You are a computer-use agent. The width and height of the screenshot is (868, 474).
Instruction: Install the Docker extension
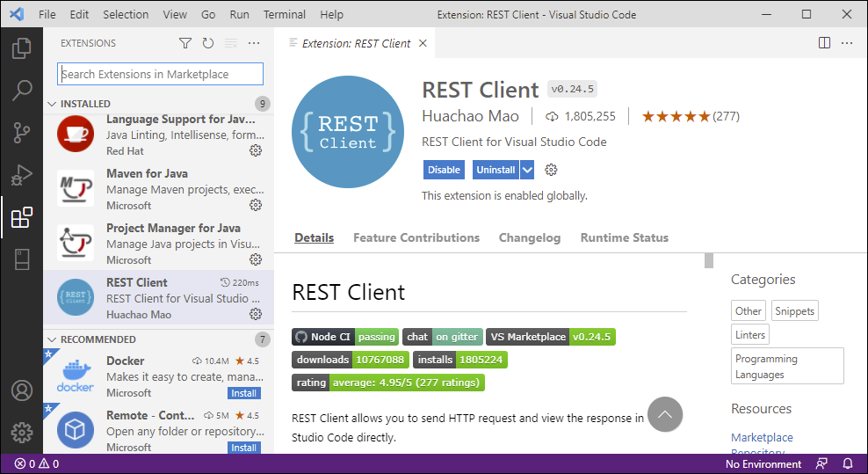244,393
